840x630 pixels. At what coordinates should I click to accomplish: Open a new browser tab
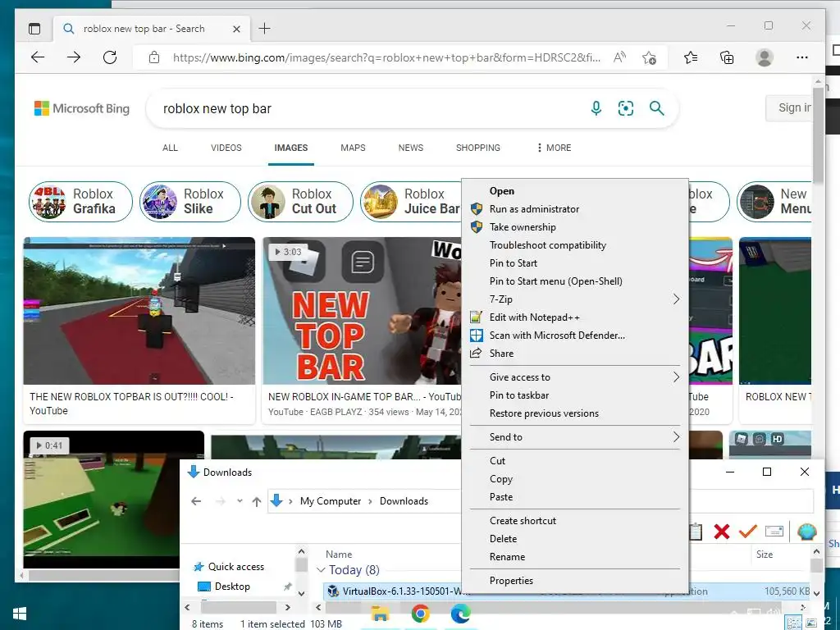point(265,29)
